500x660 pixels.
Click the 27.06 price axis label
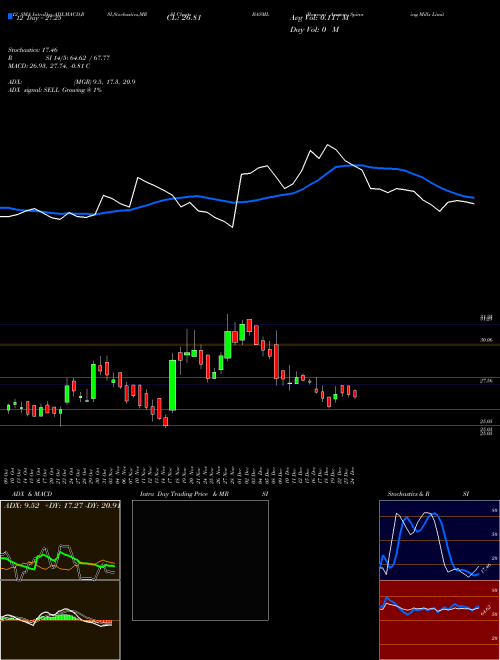click(486, 381)
